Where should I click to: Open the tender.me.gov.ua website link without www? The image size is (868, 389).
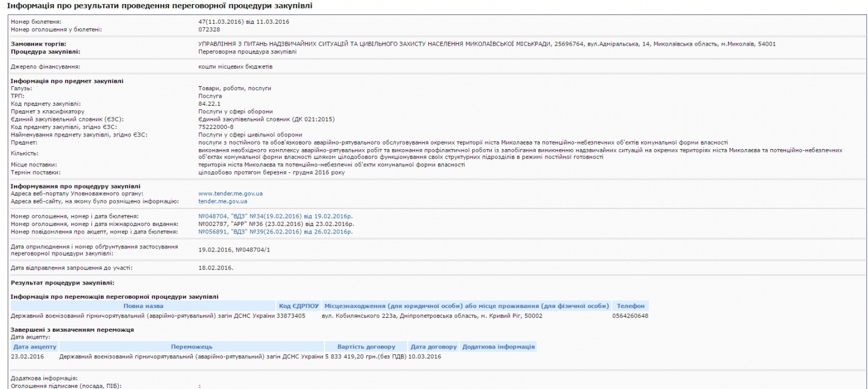coord(223,201)
